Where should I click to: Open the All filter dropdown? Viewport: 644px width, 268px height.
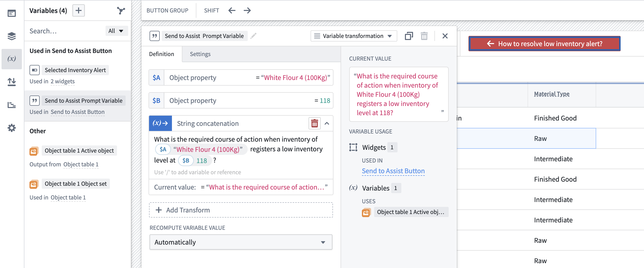tap(116, 31)
